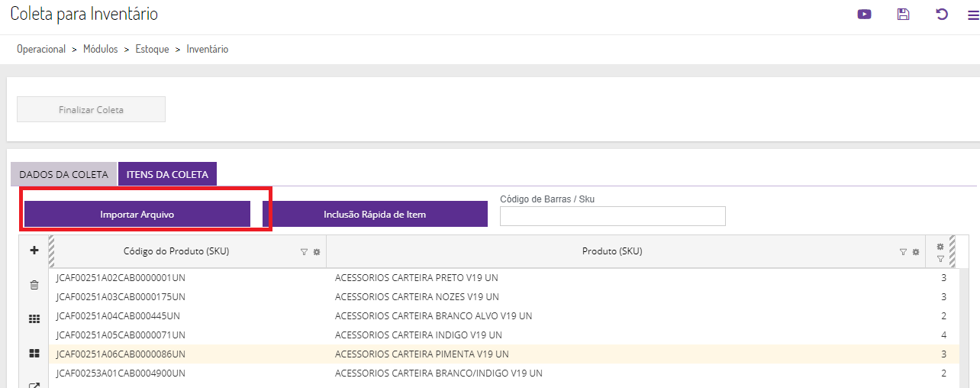The height and width of the screenshot is (388, 980).
Task: Open settings gear for Código do Produto column
Action: [x=316, y=251]
